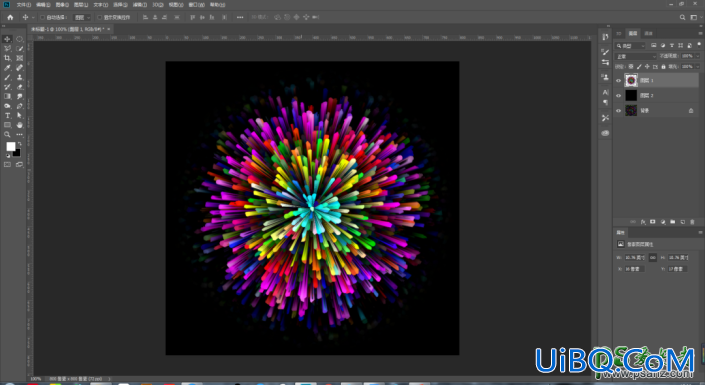The width and height of the screenshot is (705, 385).
Task: Toggle layer filtering on/off switch
Action: coord(699,45)
